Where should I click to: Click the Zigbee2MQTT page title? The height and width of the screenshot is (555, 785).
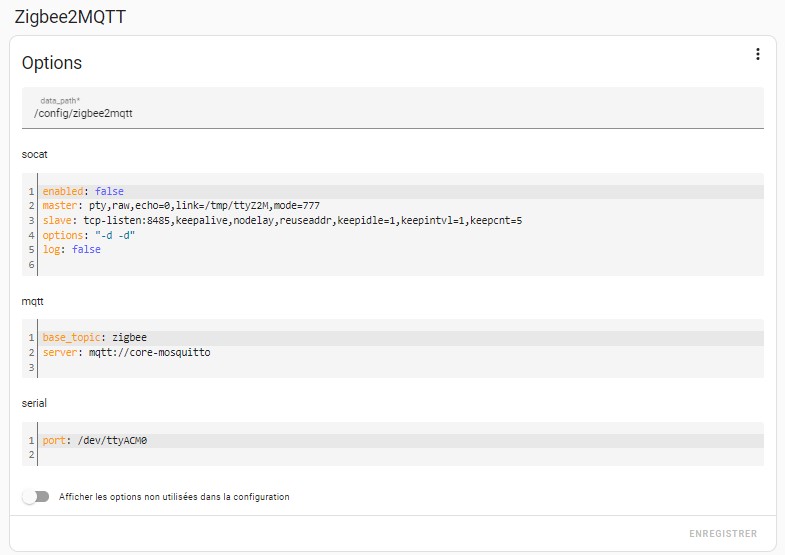tap(70, 17)
